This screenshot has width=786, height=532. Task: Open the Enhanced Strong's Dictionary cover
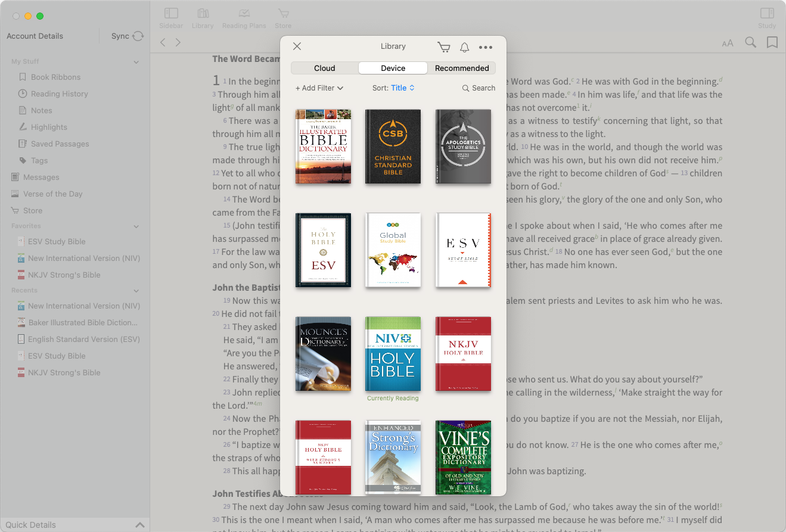tap(393, 458)
